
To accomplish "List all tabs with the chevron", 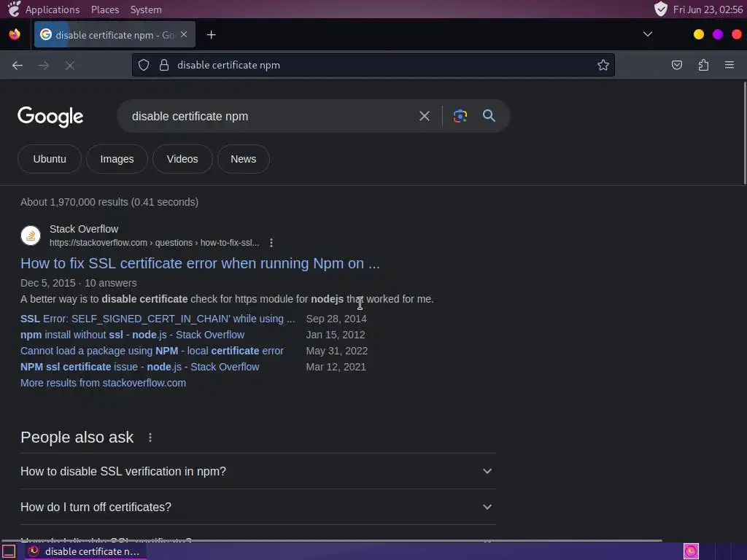I will (648, 34).
